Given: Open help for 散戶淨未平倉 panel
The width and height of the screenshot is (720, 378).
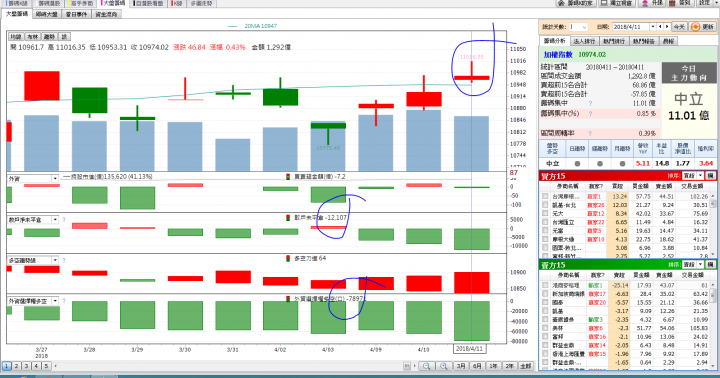Looking at the screenshot, I should pyautogui.click(x=64, y=220).
